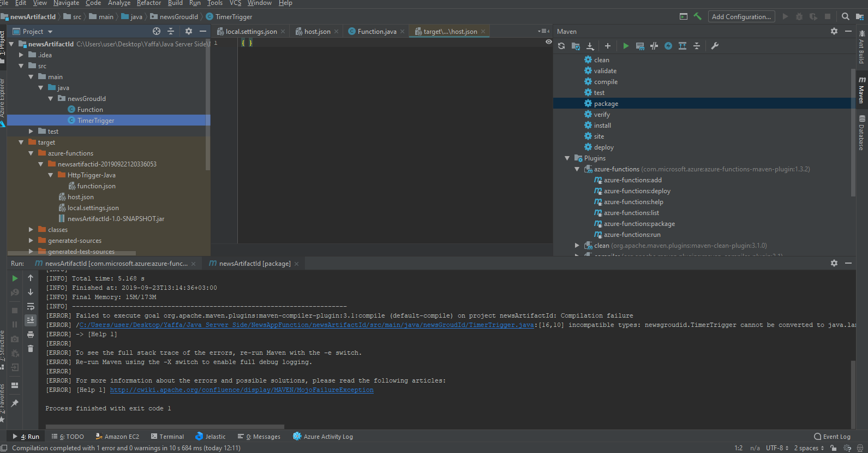Clear console with the trash icon

pos(31,349)
